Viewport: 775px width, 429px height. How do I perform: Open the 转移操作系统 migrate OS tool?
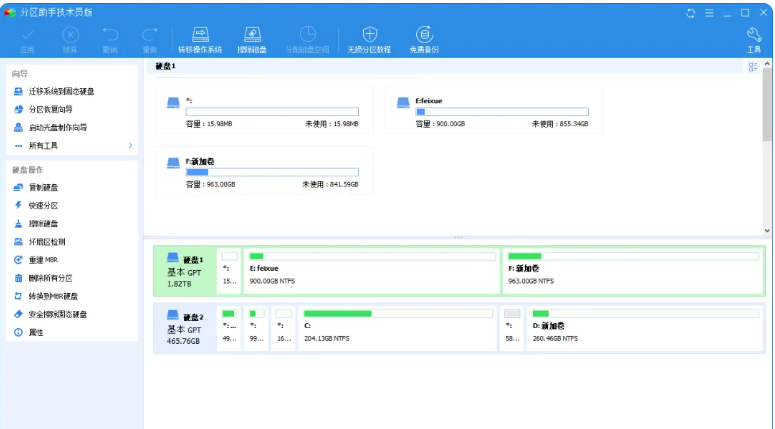coord(200,40)
